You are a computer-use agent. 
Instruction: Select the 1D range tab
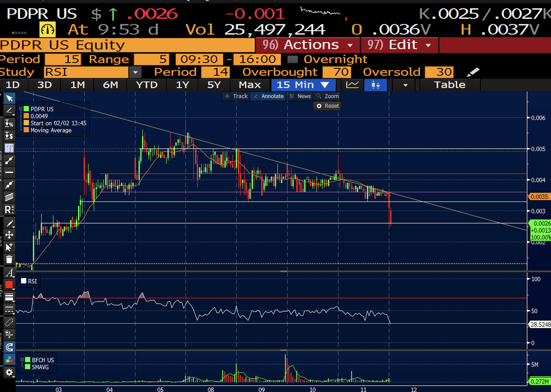click(x=12, y=85)
